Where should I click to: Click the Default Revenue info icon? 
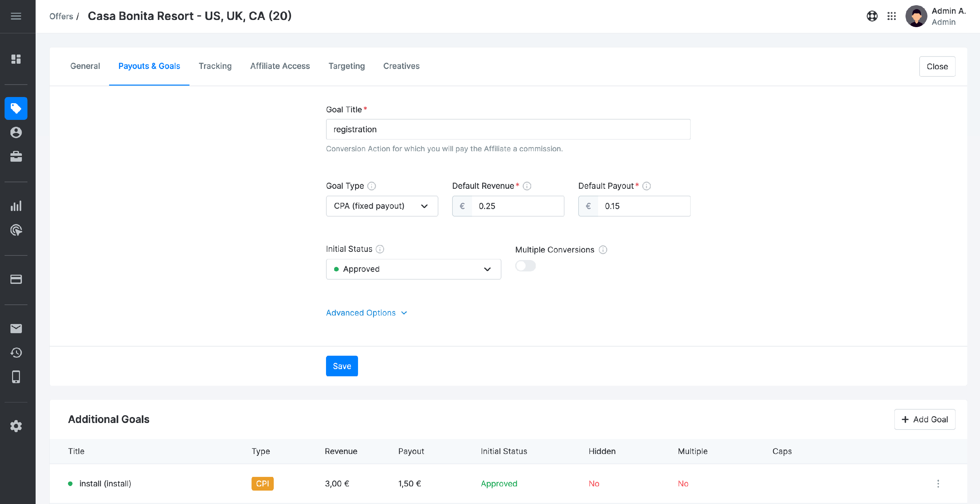click(527, 186)
